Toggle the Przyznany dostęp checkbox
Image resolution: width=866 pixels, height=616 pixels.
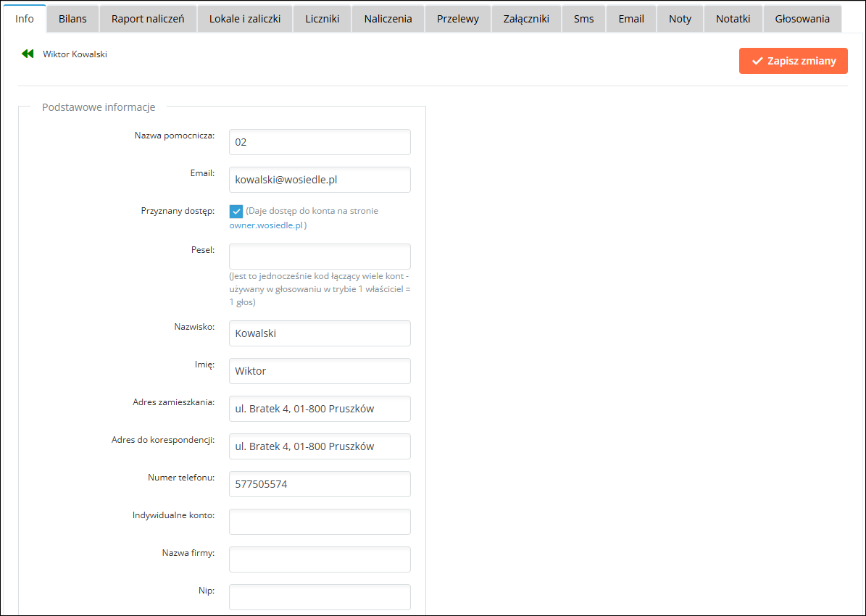click(236, 212)
